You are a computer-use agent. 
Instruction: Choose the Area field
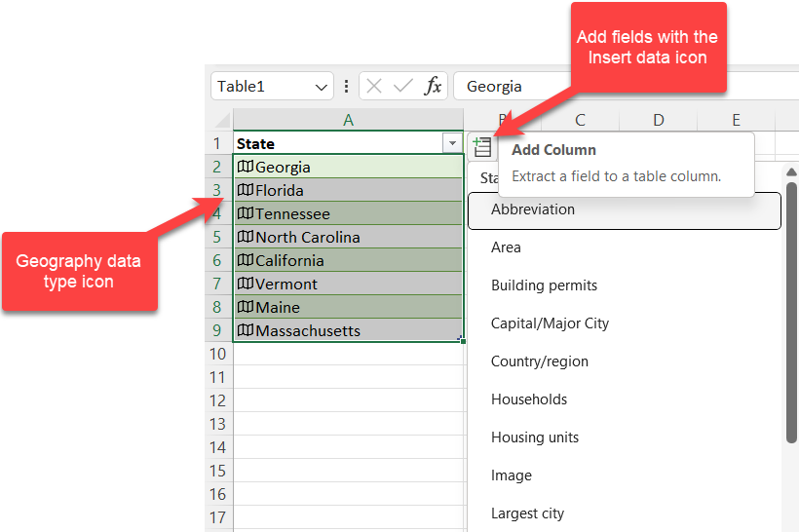(x=625, y=247)
